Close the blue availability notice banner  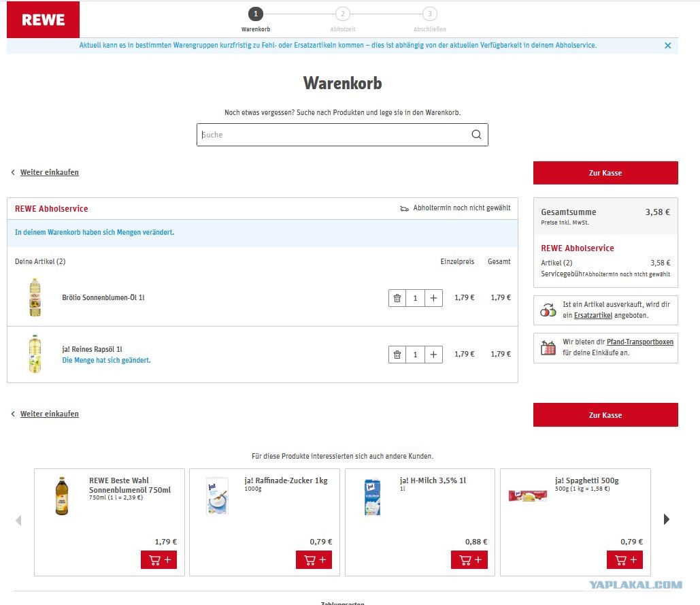point(667,46)
